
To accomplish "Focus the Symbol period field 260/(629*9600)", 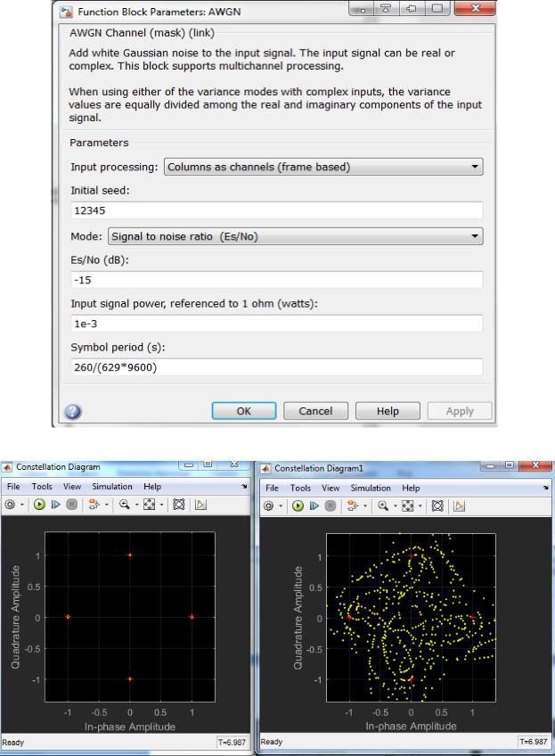I will coord(276,367).
